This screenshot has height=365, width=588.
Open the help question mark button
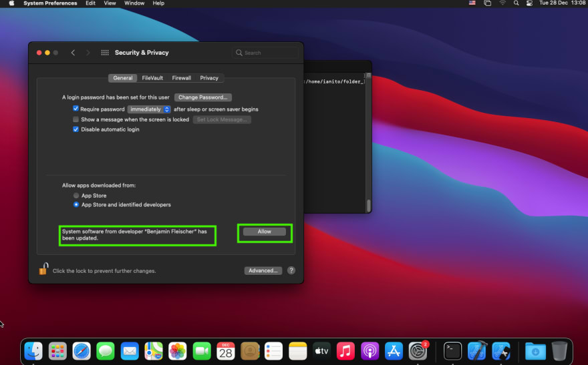(x=291, y=270)
